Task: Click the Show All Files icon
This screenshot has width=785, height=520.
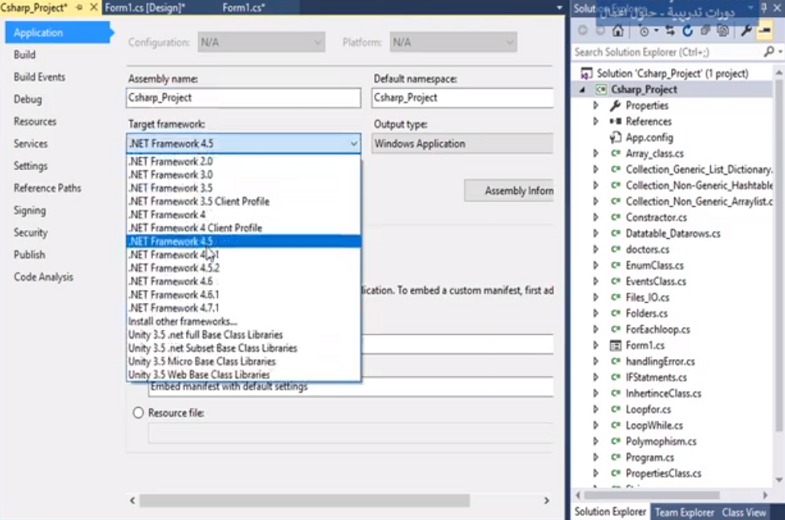Action: 722,31
